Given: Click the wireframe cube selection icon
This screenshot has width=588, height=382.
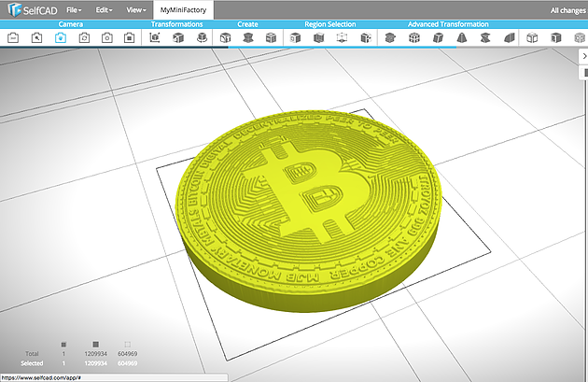Looking at the screenshot, I should [x=342, y=37].
